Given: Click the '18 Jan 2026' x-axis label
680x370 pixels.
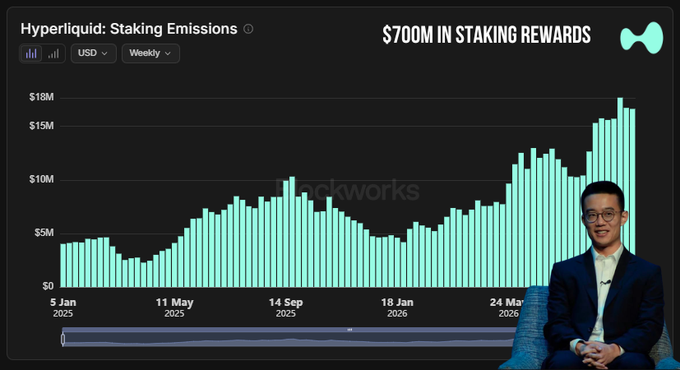Looking at the screenshot, I should coord(397,308).
